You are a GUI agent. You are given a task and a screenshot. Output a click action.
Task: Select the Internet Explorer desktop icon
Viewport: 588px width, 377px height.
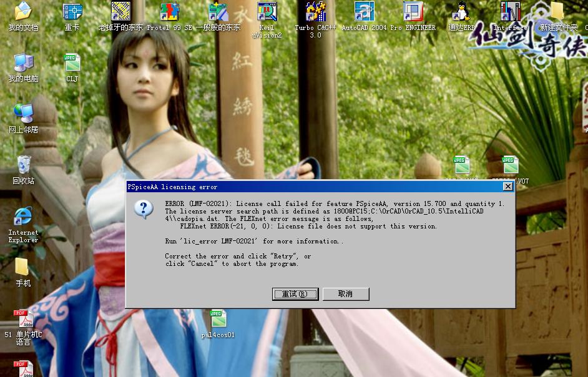23,216
